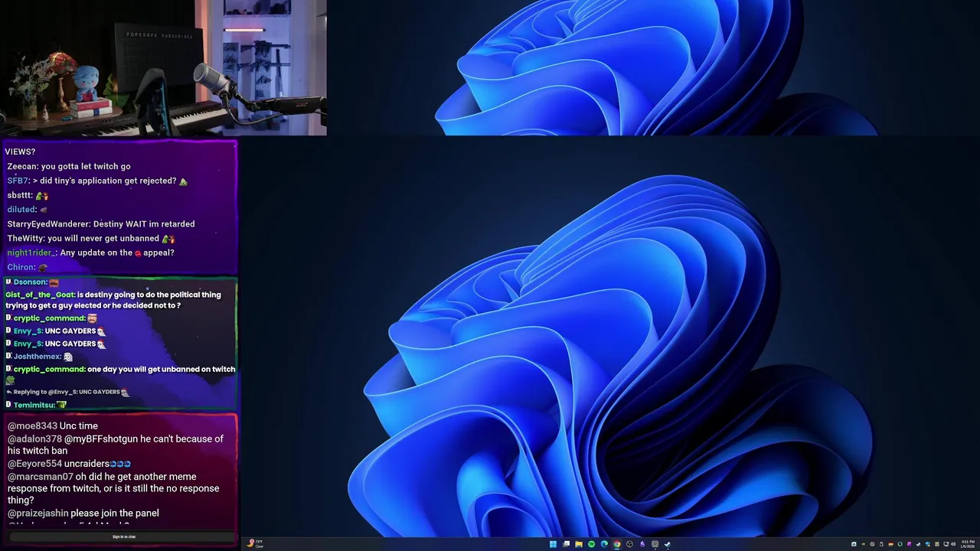Viewport: 980px width, 551px height.
Task: Click the network icon in system tray
Action: 946,544
